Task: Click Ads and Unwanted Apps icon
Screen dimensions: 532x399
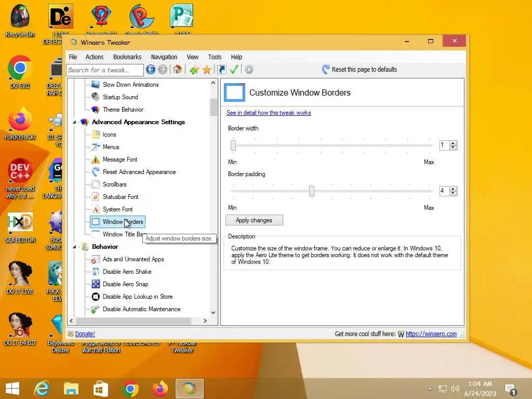Action: coord(96,259)
